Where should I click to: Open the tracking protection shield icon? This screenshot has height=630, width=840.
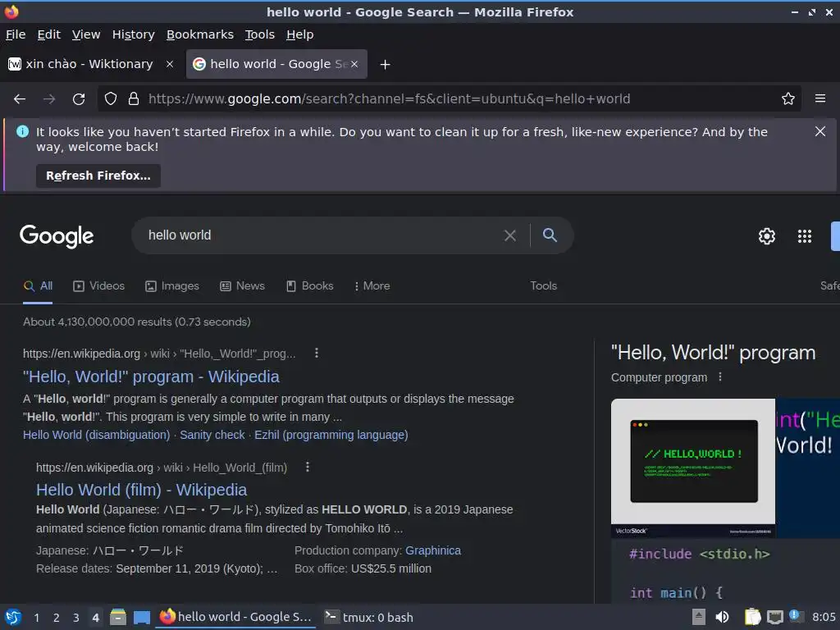[111, 98]
